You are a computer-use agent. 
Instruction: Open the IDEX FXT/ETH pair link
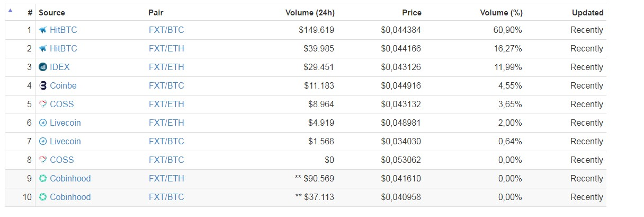click(x=166, y=67)
